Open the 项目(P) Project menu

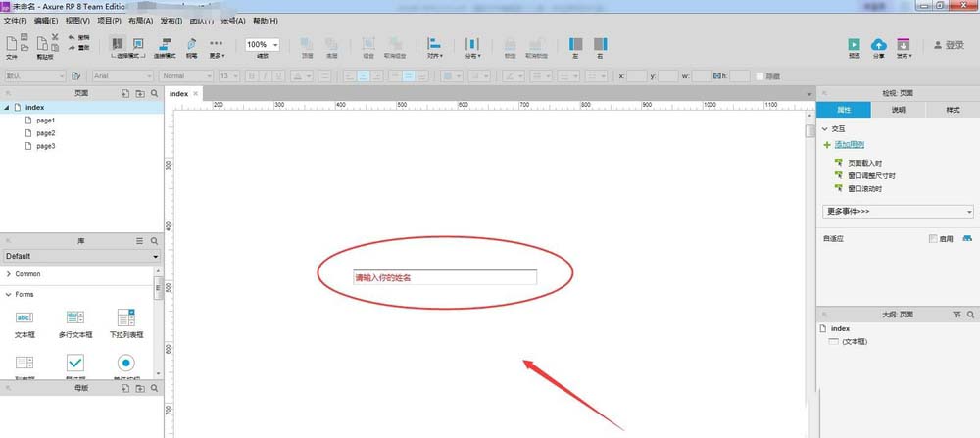pyautogui.click(x=109, y=21)
